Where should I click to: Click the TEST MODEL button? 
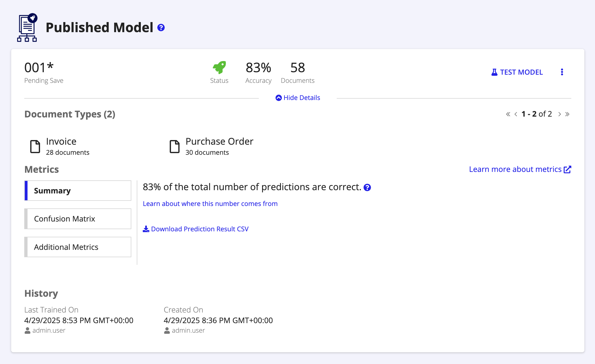click(x=517, y=72)
